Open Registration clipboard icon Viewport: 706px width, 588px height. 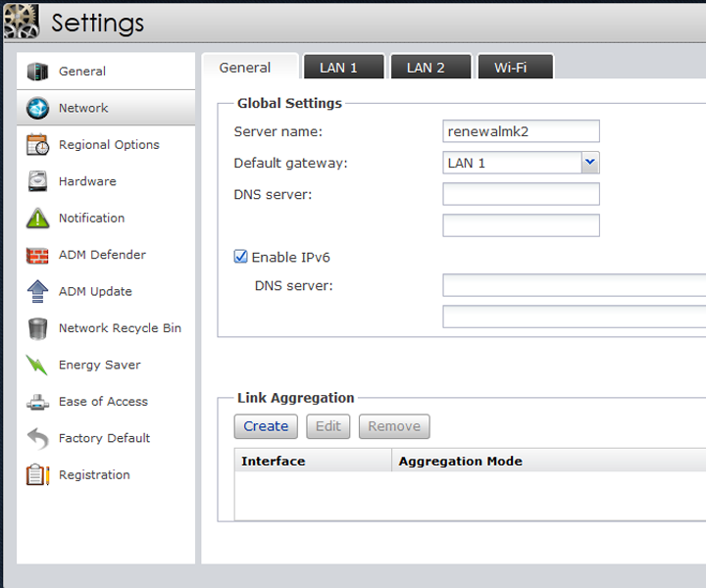pos(37,475)
